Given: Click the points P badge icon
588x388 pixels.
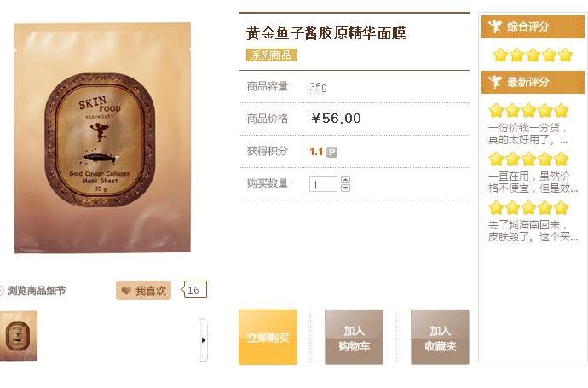Looking at the screenshot, I should pos(331,152).
